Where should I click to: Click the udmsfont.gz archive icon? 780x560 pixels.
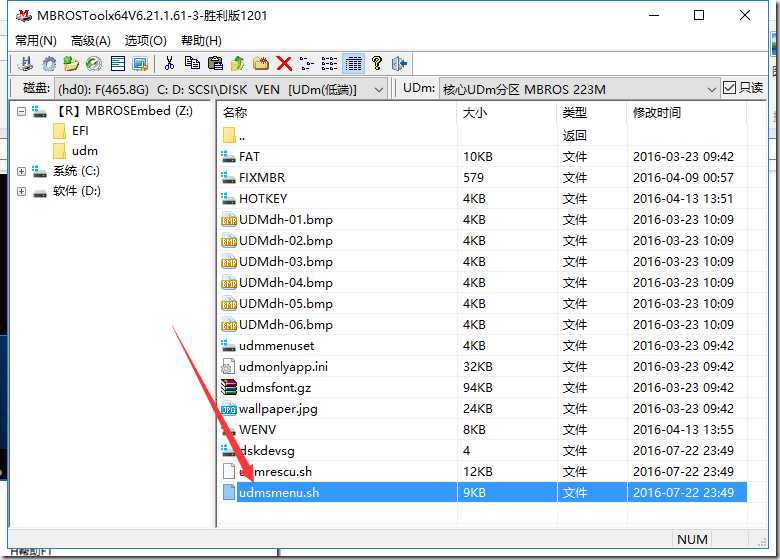229,387
